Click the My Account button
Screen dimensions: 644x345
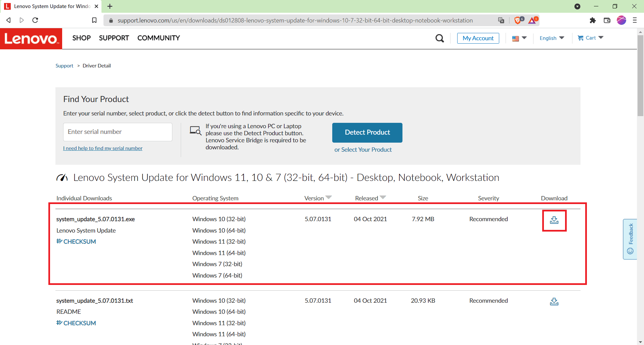[x=478, y=38]
